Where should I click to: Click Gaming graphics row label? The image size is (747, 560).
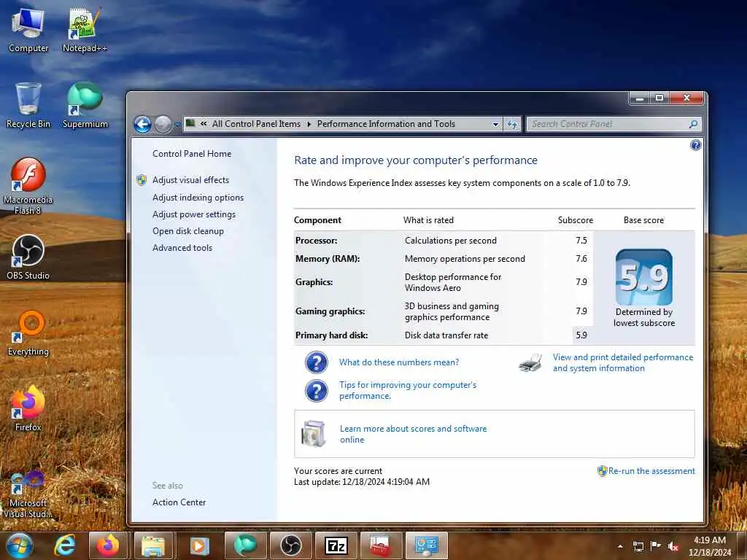pyautogui.click(x=330, y=311)
